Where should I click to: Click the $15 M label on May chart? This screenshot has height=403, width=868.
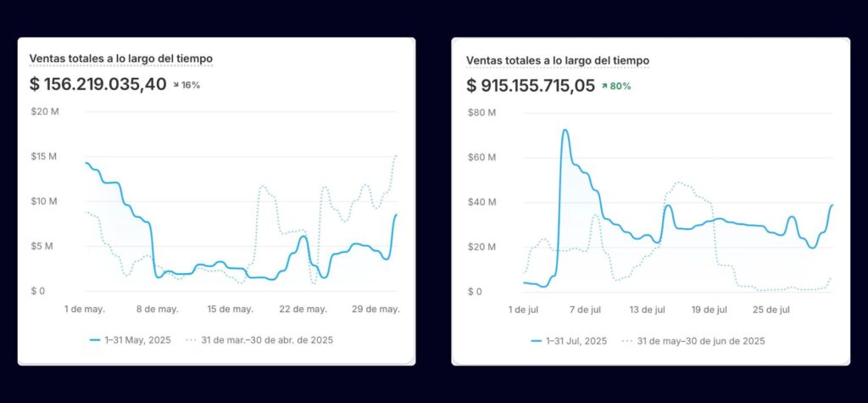point(43,157)
